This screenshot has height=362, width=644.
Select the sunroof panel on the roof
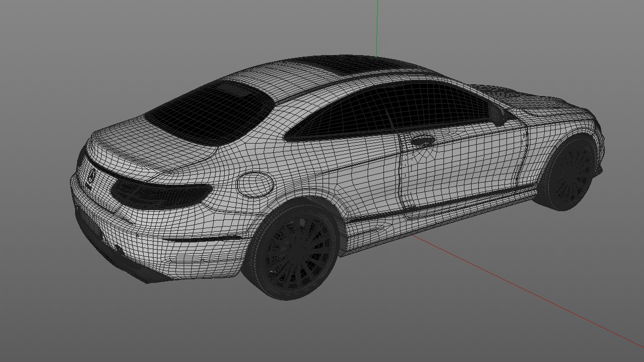pyautogui.click(x=359, y=66)
